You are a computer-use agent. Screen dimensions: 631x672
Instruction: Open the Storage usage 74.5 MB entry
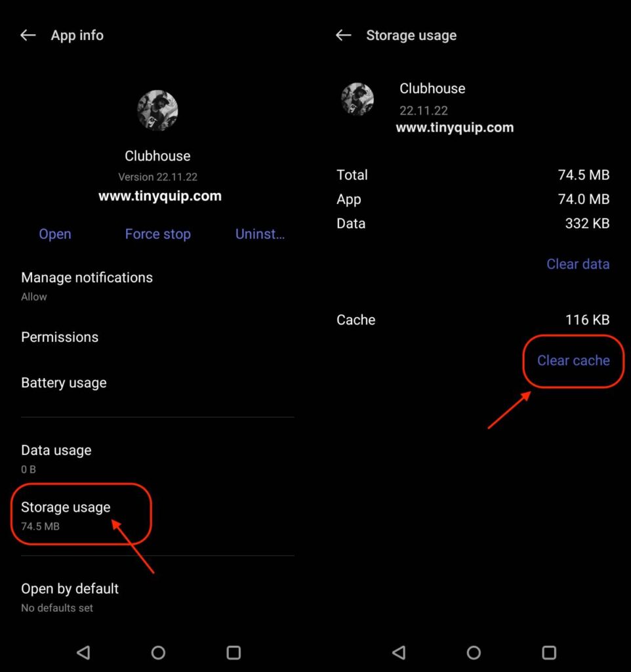coord(66,515)
